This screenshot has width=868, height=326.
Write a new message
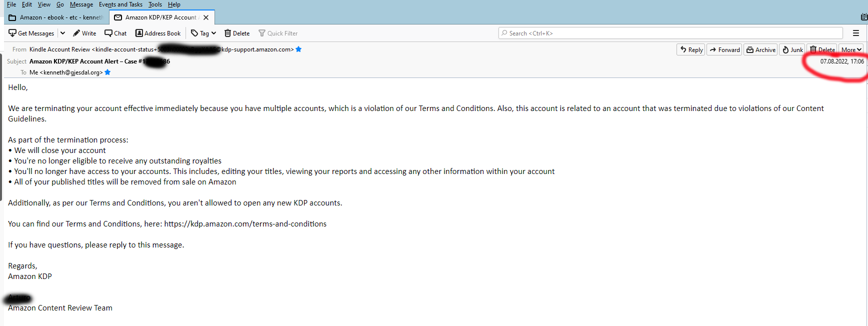point(84,33)
